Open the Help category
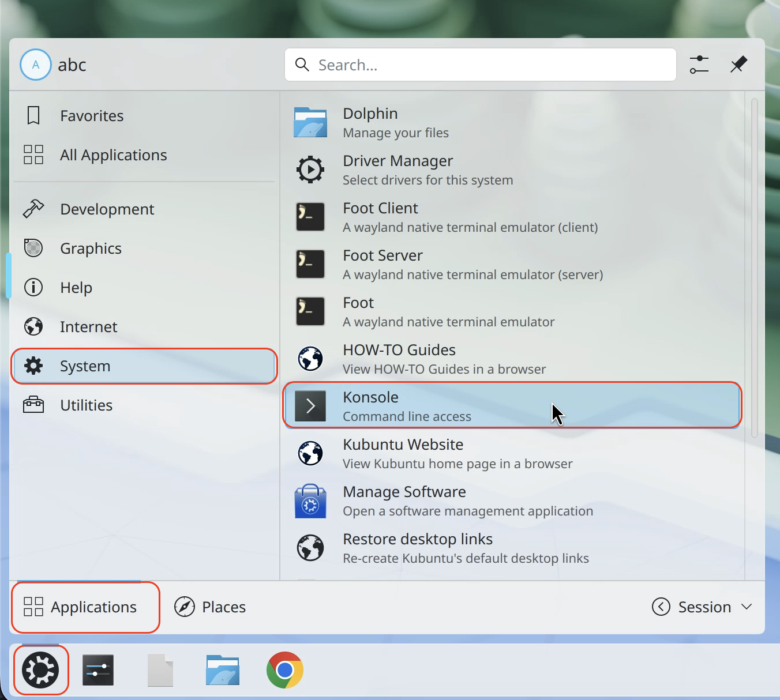 144,288
